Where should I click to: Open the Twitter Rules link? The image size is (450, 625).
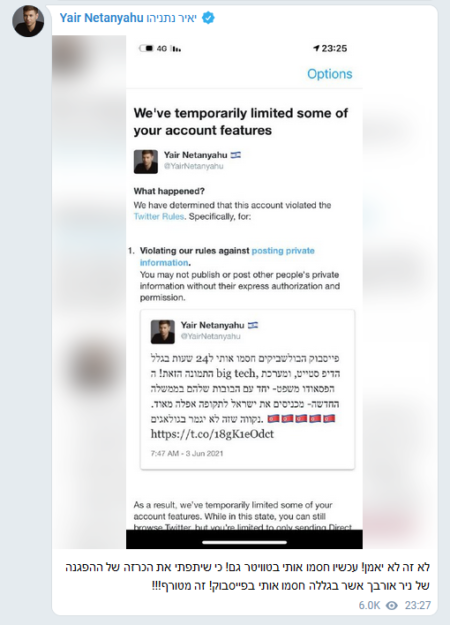[159, 216]
